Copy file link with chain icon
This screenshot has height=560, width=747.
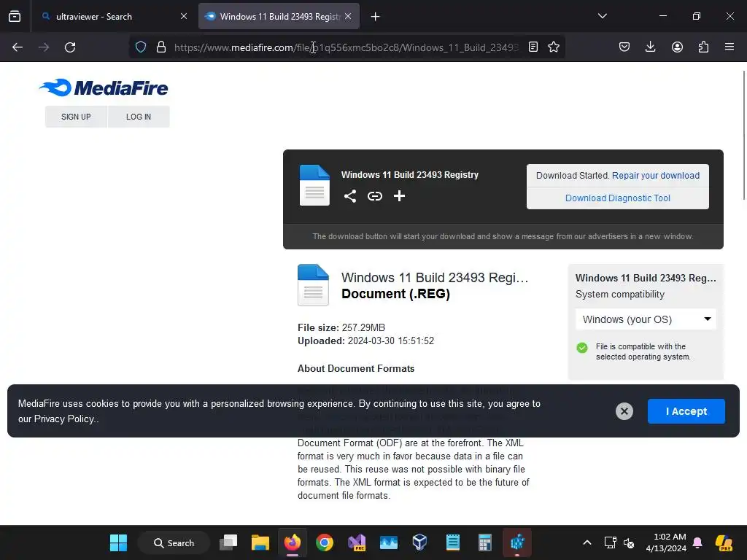click(x=375, y=196)
